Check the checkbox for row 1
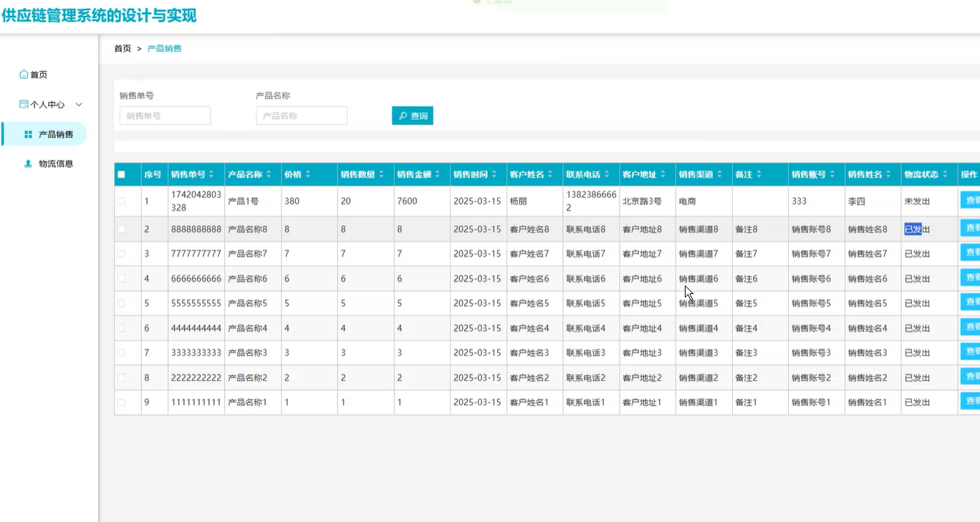980x522 pixels. pyautogui.click(x=121, y=201)
